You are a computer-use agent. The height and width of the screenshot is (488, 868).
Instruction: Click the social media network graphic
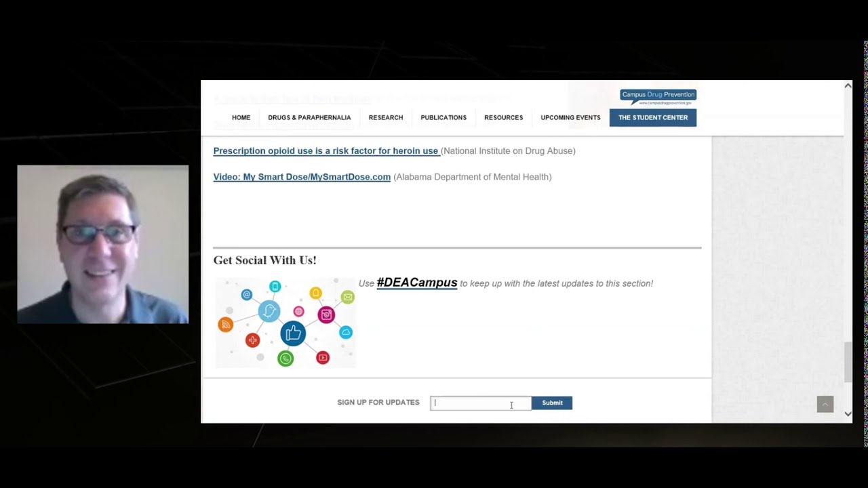[x=285, y=323]
